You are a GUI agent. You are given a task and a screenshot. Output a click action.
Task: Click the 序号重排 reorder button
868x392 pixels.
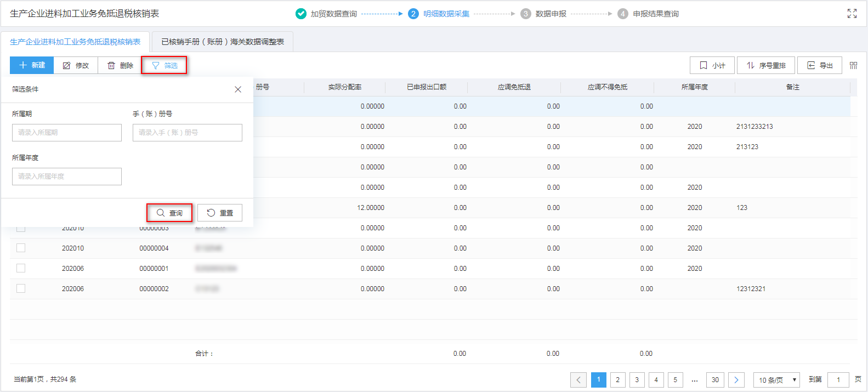766,65
